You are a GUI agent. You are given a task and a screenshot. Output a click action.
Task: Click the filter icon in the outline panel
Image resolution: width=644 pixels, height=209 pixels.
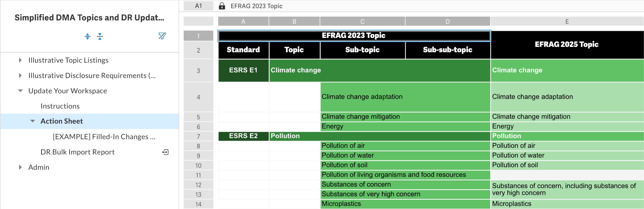[x=162, y=36]
